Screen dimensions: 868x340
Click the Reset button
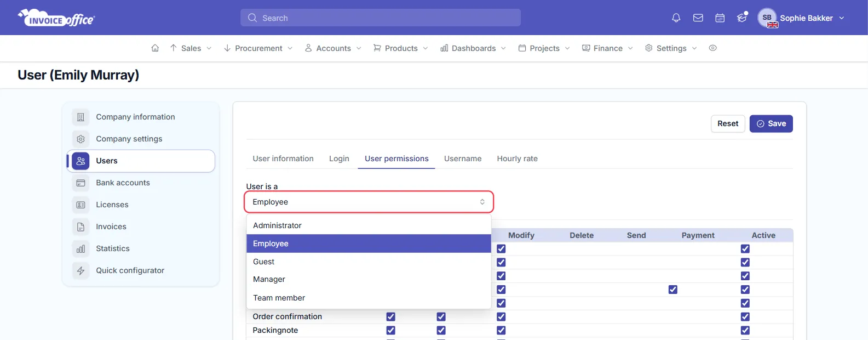coord(728,123)
